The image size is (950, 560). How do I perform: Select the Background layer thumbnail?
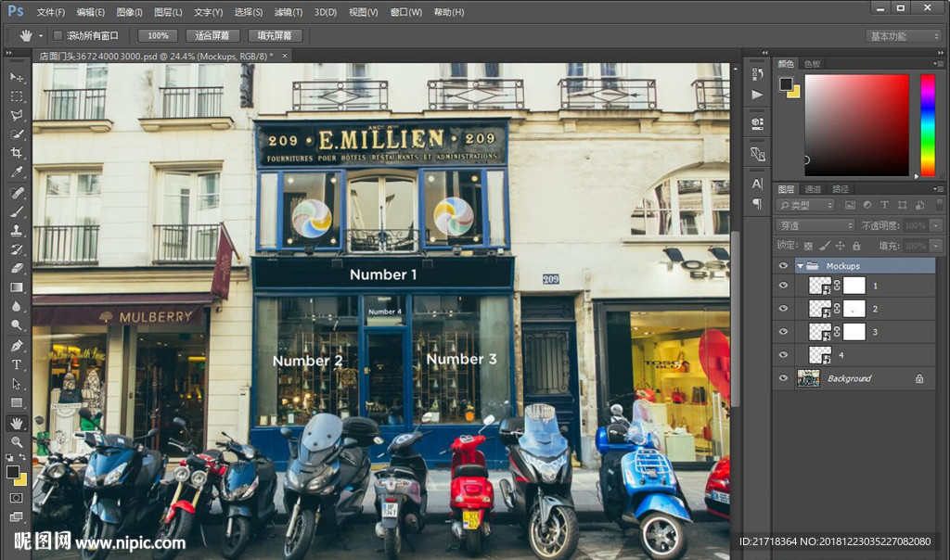[x=808, y=378]
